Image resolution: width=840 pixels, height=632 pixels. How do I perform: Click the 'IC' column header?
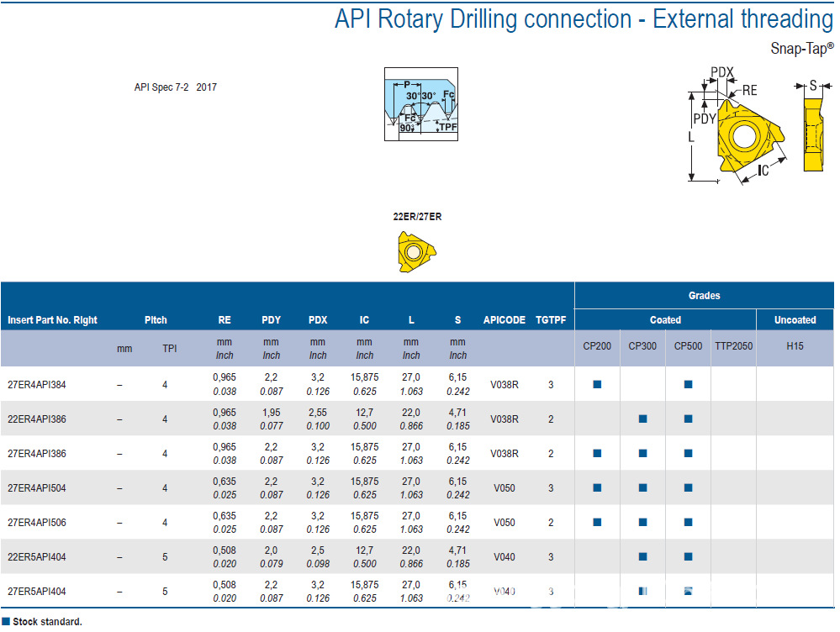click(364, 320)
